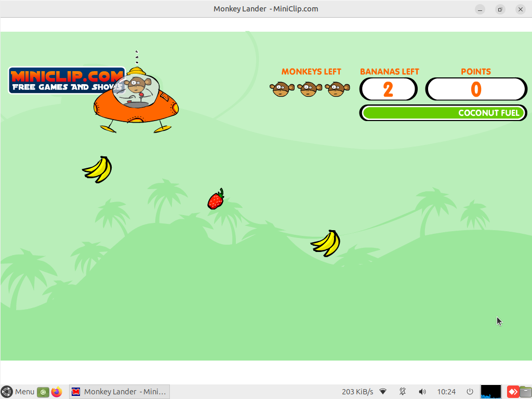Click the Coconut Fuel gauge bar
This screenshot has width=532, height=399.
pos(443,113)
